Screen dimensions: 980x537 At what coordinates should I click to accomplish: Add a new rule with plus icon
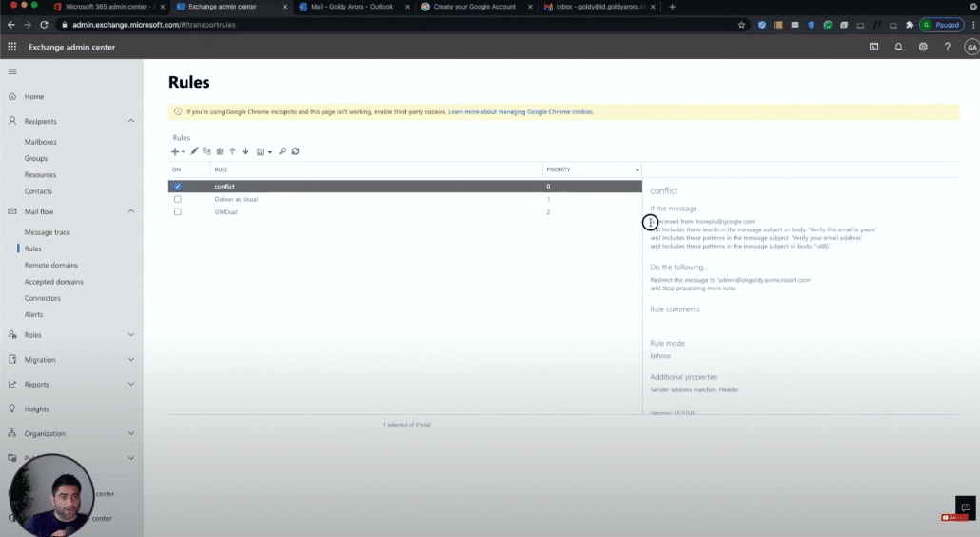[175, 152]
